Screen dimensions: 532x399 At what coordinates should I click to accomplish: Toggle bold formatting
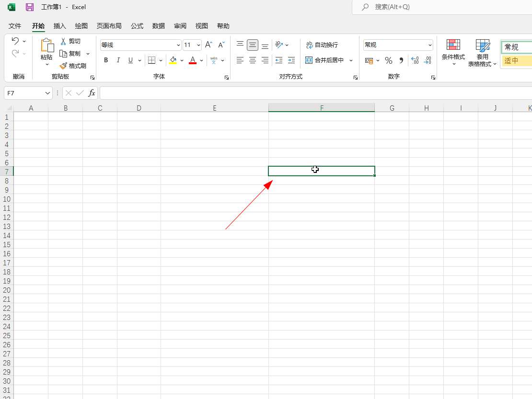tap(106, 60)
